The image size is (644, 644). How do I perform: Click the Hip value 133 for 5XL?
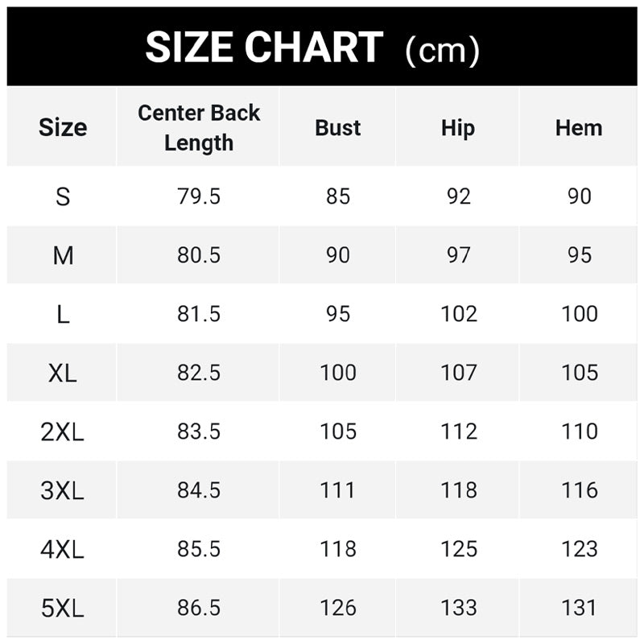pos(458,608)
